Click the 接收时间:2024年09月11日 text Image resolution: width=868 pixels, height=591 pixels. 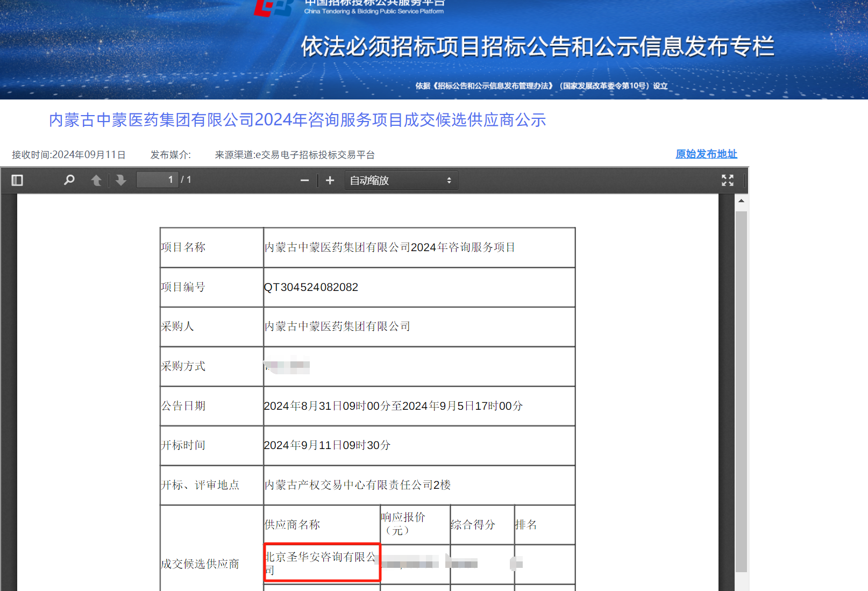tap(69, 155)
